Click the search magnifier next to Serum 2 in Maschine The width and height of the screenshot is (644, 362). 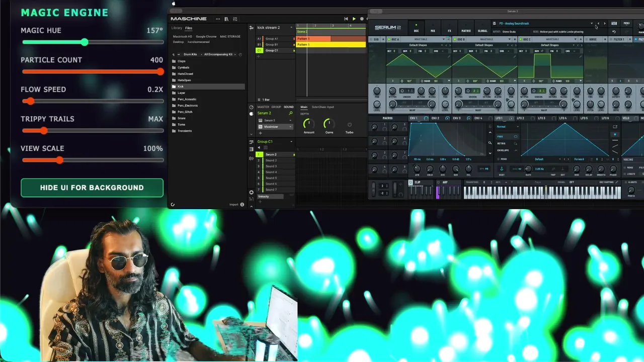coord(290,113)
